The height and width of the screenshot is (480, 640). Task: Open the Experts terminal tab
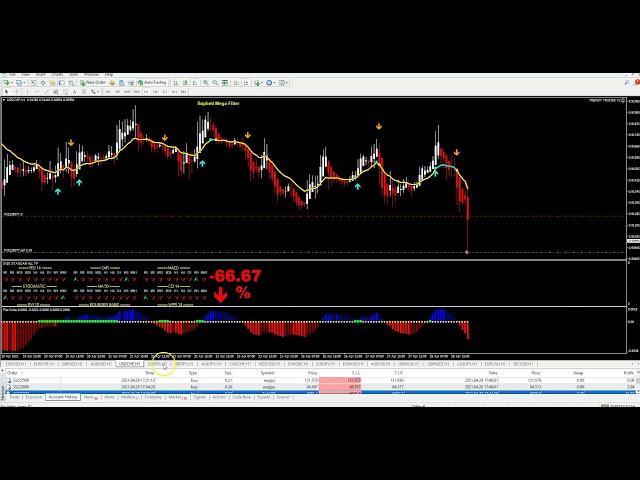tap(264, 397)
